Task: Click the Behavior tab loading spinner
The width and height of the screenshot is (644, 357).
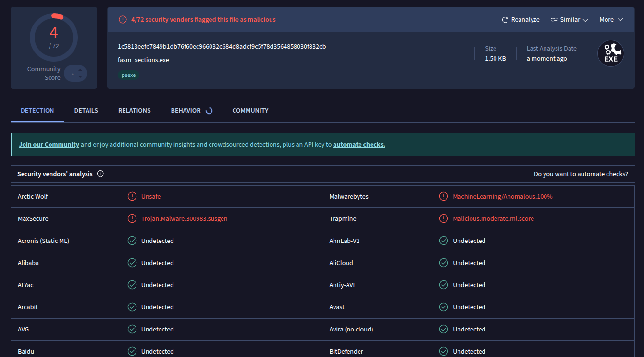Action: (x=209, y=111)
